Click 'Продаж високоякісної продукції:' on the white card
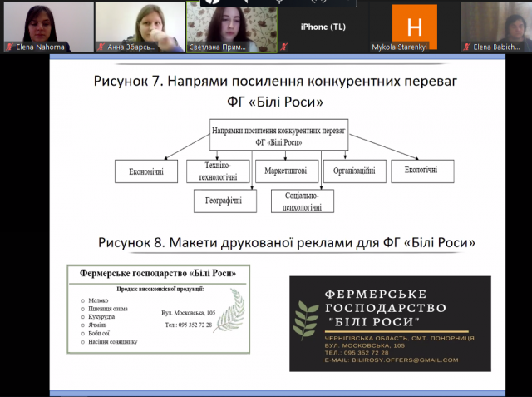This screenshot has height=397, width=532. 160,290
